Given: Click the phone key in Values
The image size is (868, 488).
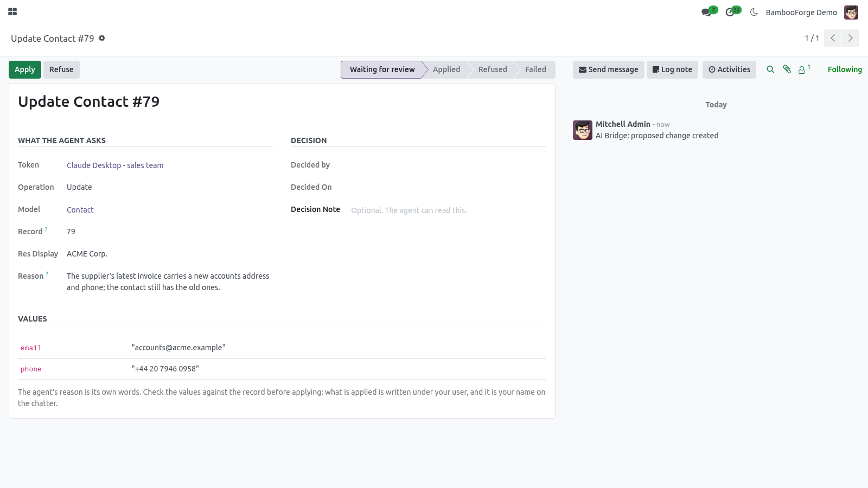Looking at the screenshot, I should [x=31, y=369].
